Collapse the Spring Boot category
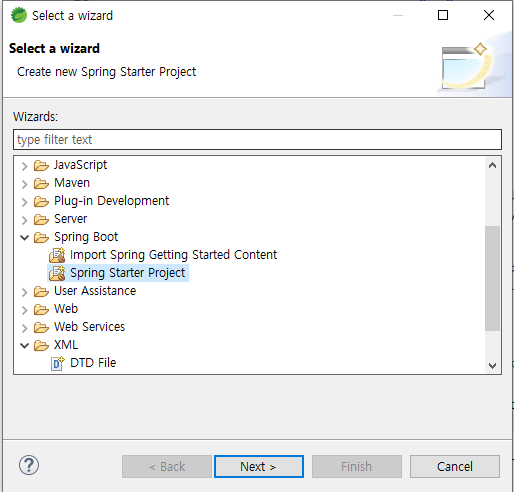The image size is (514, 492). tap(24, 237)
